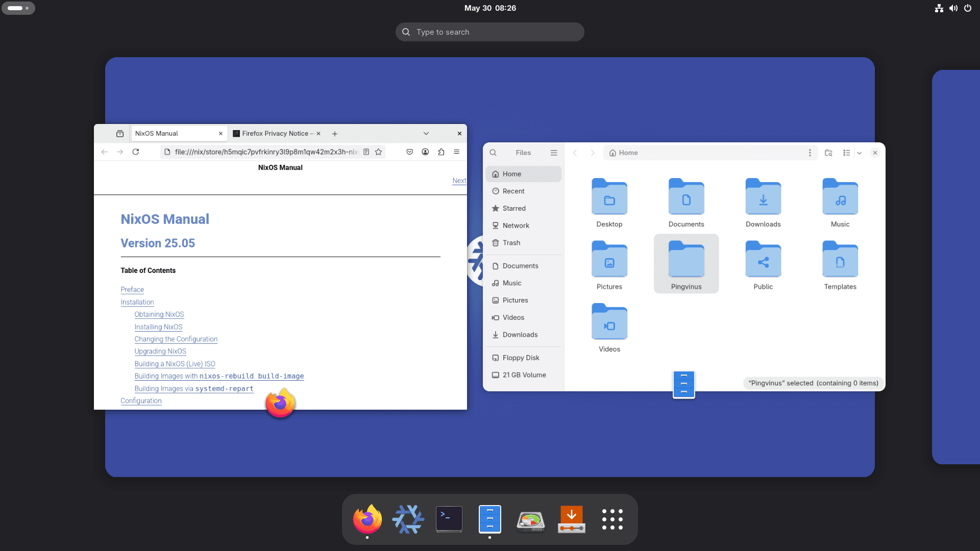Open Firefox from the dock

click(367, 519)
